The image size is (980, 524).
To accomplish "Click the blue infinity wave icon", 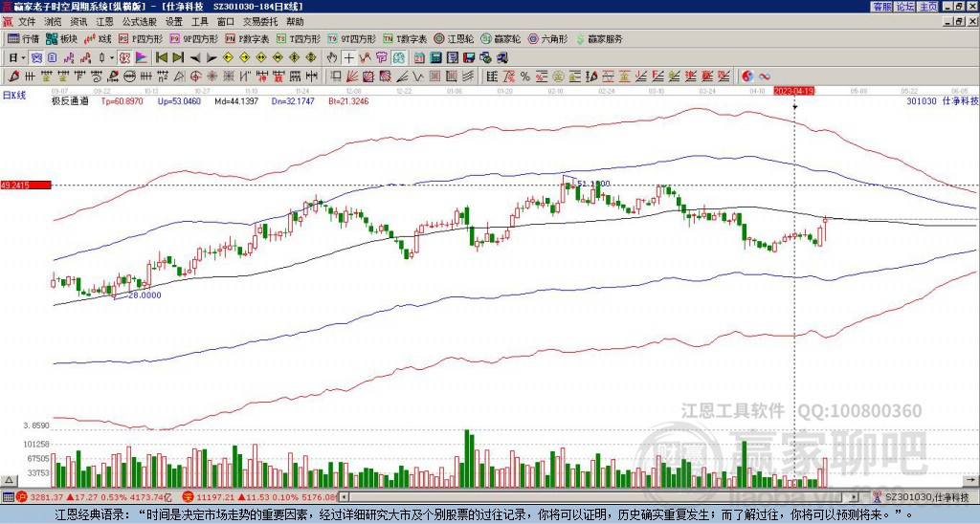I will point(765,76).
